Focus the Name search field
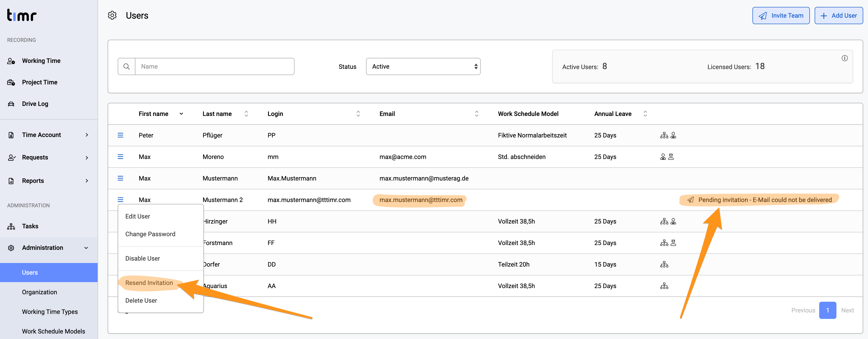868x339 pixels. point(215,66)
